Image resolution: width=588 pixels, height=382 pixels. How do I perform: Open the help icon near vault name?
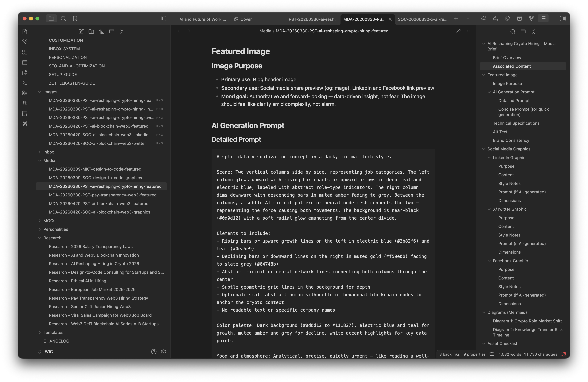pos(154,352)
